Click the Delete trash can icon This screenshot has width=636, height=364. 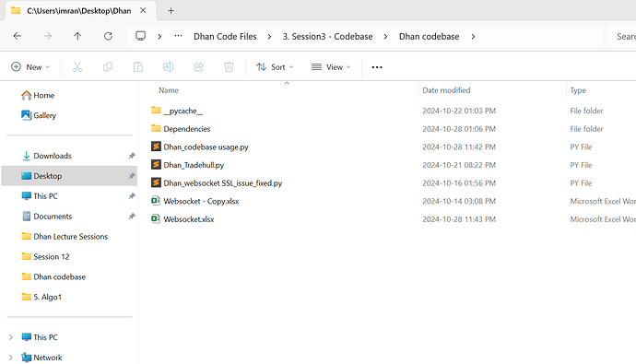point(229,67)
